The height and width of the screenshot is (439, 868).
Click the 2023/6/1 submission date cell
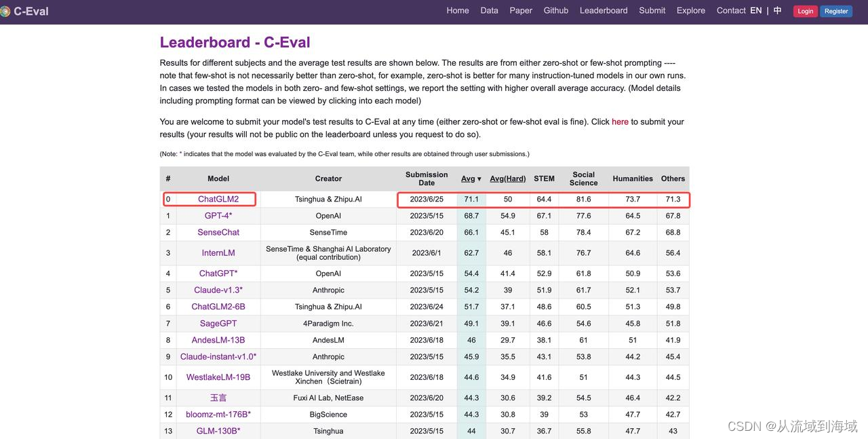pos(427,252)
